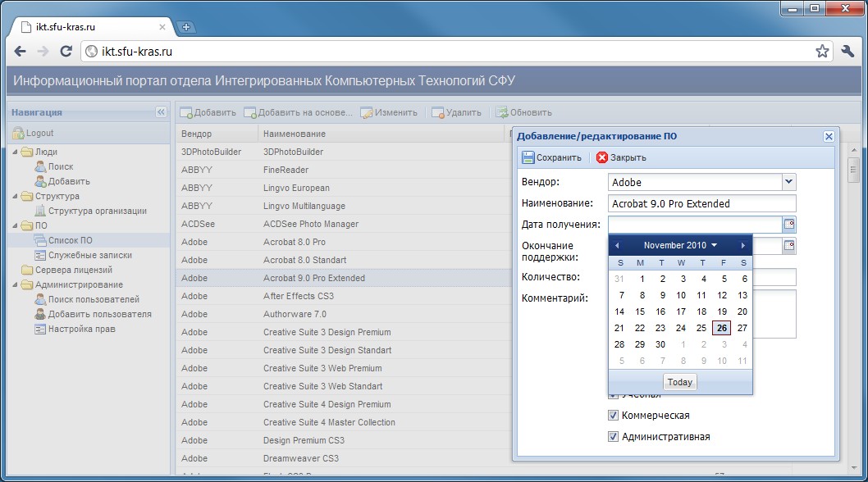Open November 2010 month-year picker
The height and width of the screenshot is (482, 868).
680,245
